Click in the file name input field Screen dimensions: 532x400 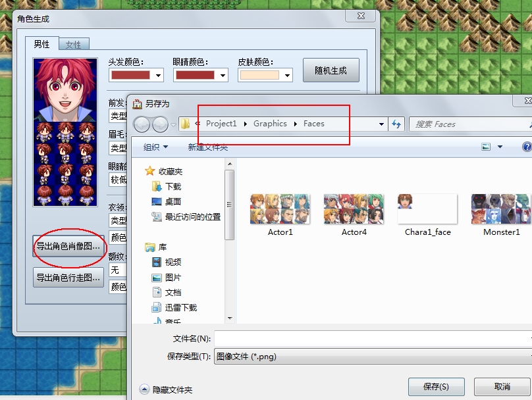pyautogui.click(x=373, y=339)
